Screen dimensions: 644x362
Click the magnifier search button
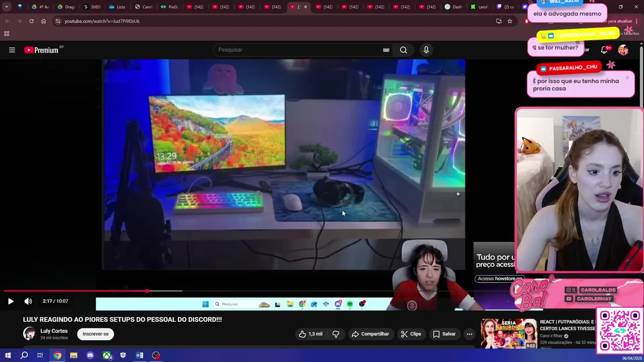[x=404, y=50]
